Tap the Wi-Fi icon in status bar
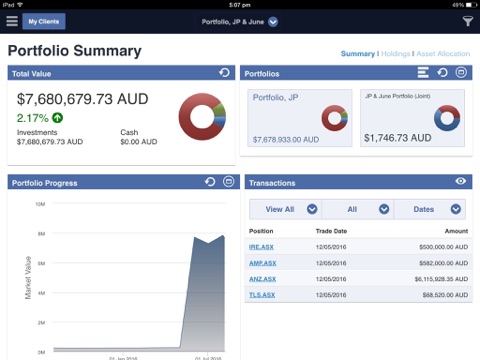This screenshot has width=480, height=360. coord(20,5)
